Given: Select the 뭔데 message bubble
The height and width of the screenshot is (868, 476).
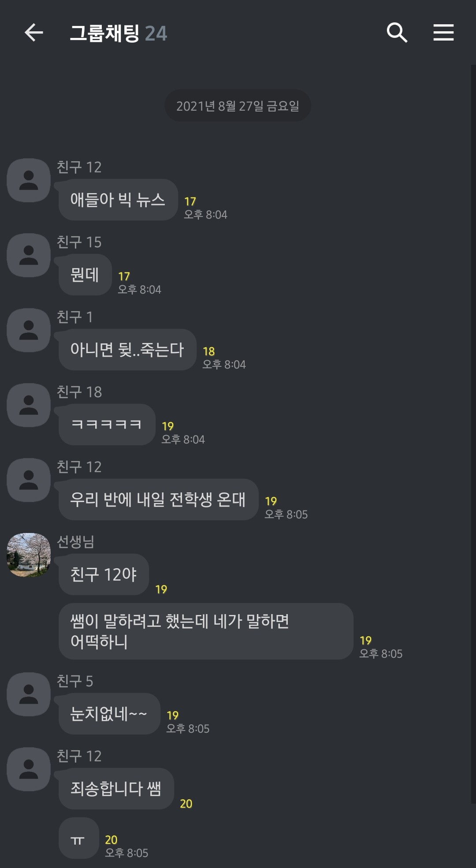Looking at the screenshot, I should point(85,275).
